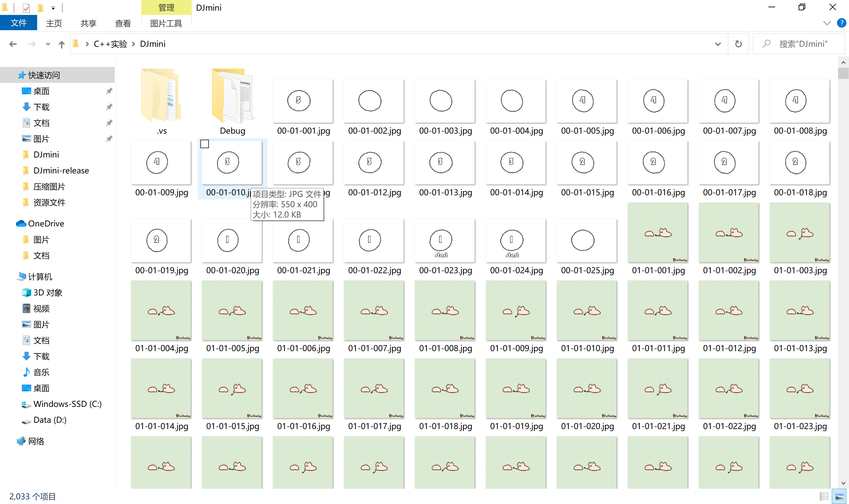This screenshot has height=504, width=849.
Task: Select file name 01-01-013.jpg
Action: tap(800, 348)
